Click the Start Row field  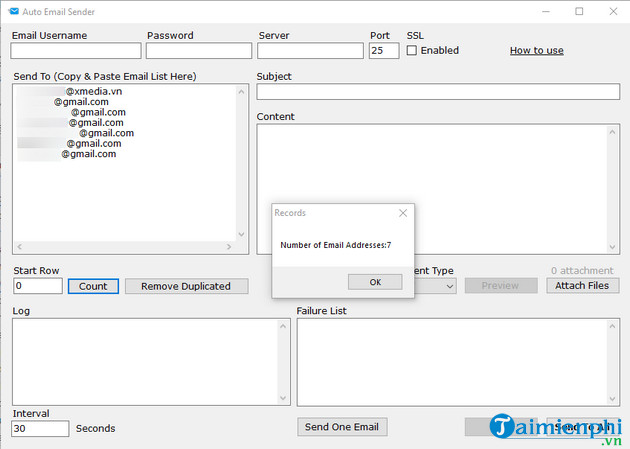click(x=38, y=286)
